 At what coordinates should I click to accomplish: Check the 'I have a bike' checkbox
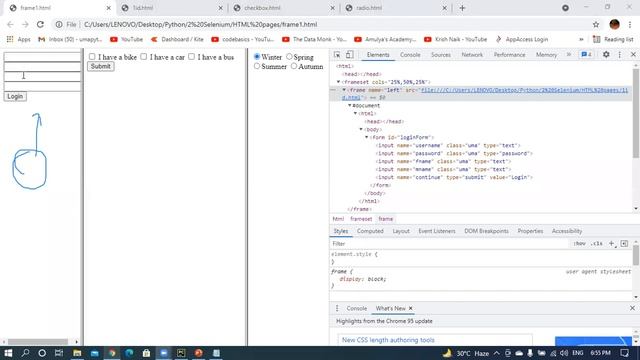[x=92, y=56]
